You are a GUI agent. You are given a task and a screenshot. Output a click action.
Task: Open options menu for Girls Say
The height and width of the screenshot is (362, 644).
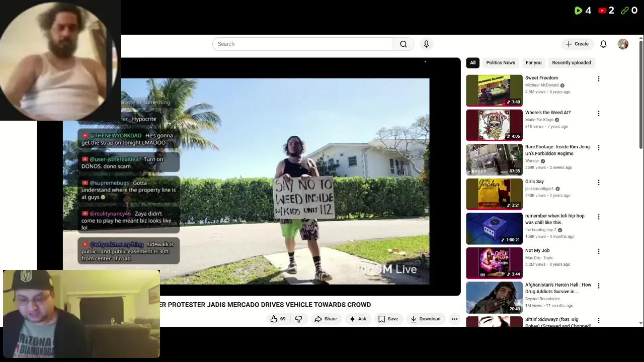point(598,183)
